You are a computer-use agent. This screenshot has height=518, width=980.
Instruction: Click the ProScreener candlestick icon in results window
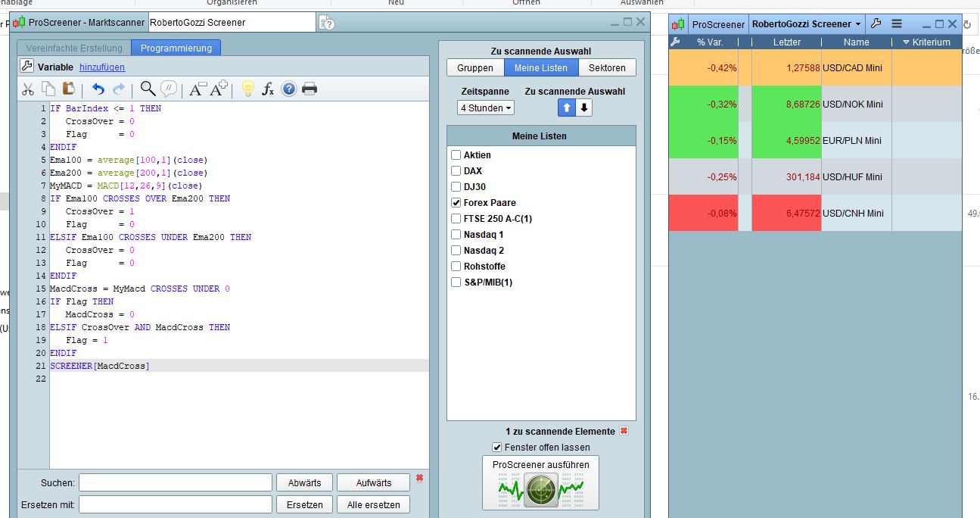click(679, 24)
